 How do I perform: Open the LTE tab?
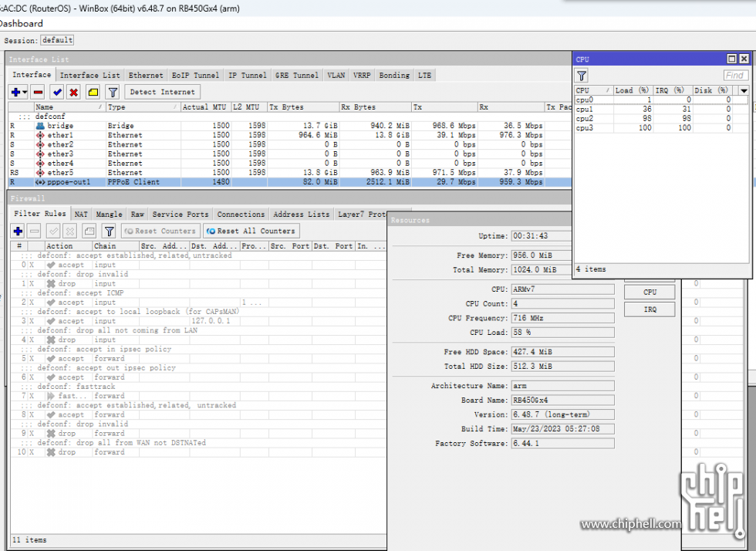(424, 76)
